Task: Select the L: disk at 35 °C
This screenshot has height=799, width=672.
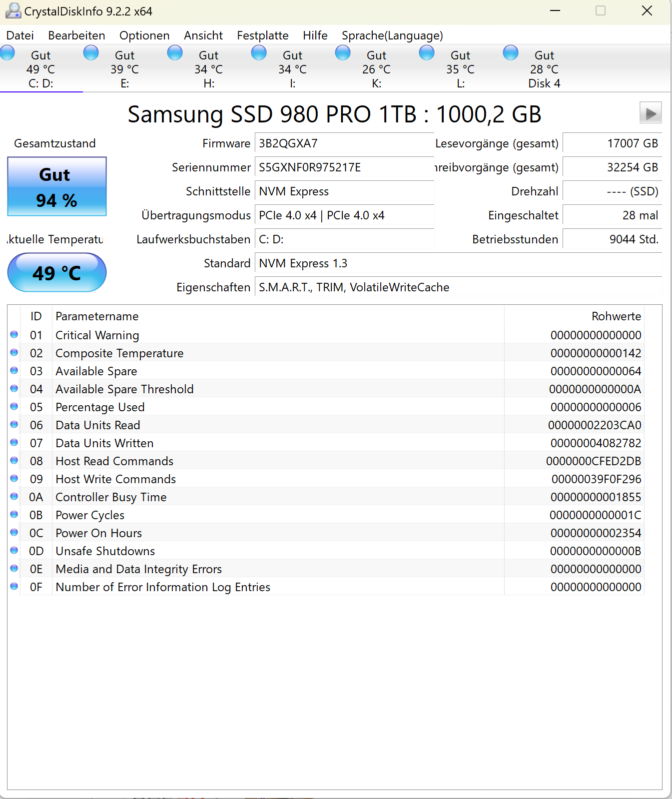Action: pyautogui.click(x=461, y=69)
